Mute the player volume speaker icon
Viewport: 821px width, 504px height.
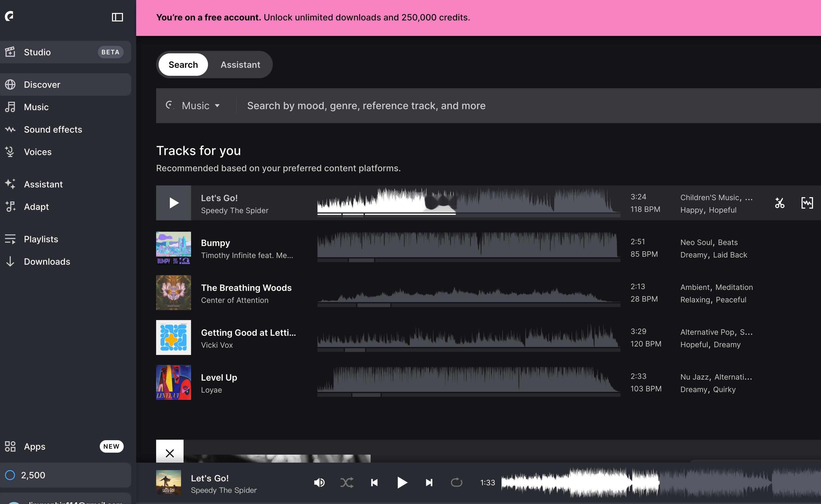[319, 482]
